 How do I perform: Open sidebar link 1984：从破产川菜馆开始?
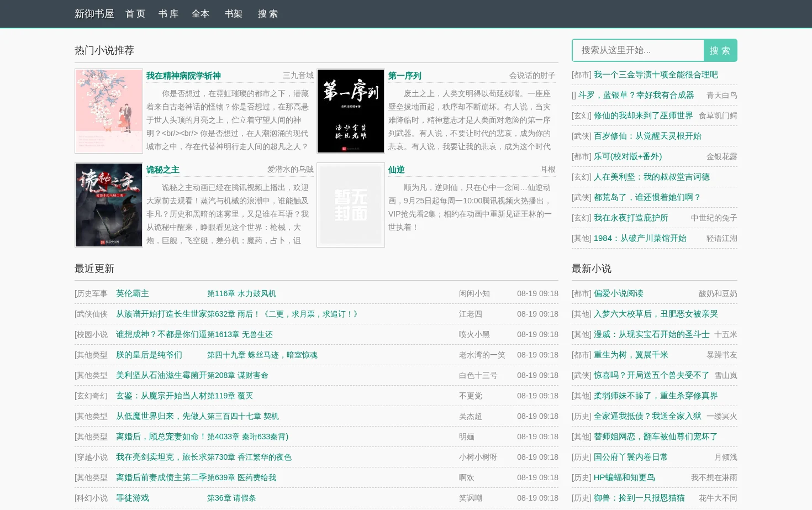[640, 238]
